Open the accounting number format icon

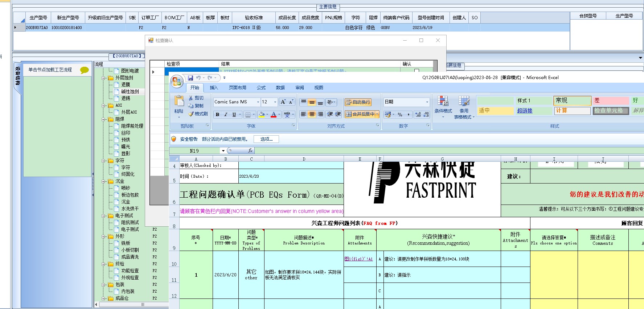pos(387,115)
